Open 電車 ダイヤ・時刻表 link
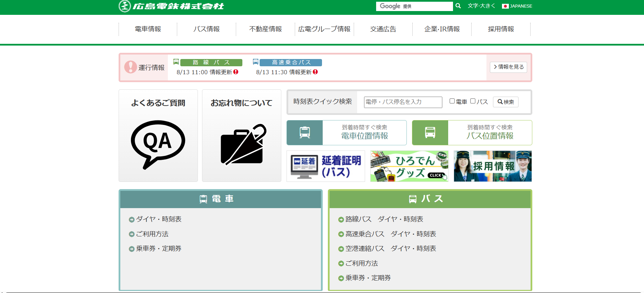The height and width of the screenshot is (293, 644). [159, 219]
